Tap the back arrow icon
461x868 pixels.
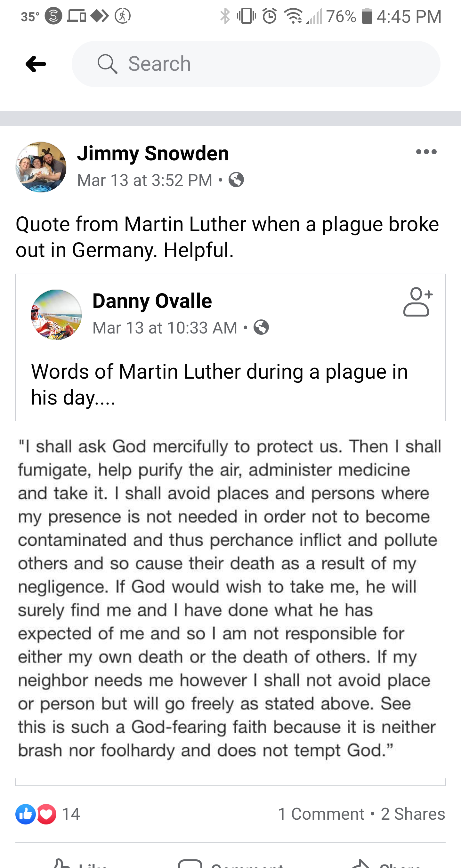coord(36,64)
